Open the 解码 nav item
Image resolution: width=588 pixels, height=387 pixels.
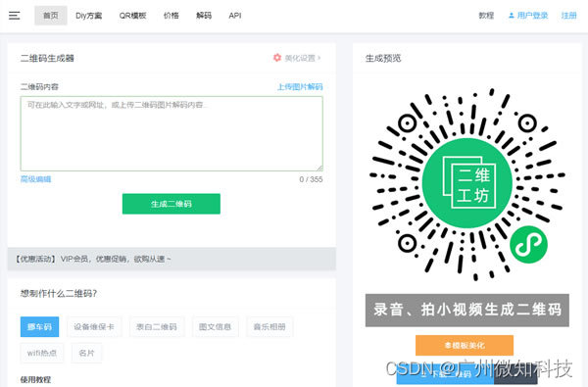tap(204, 16)
